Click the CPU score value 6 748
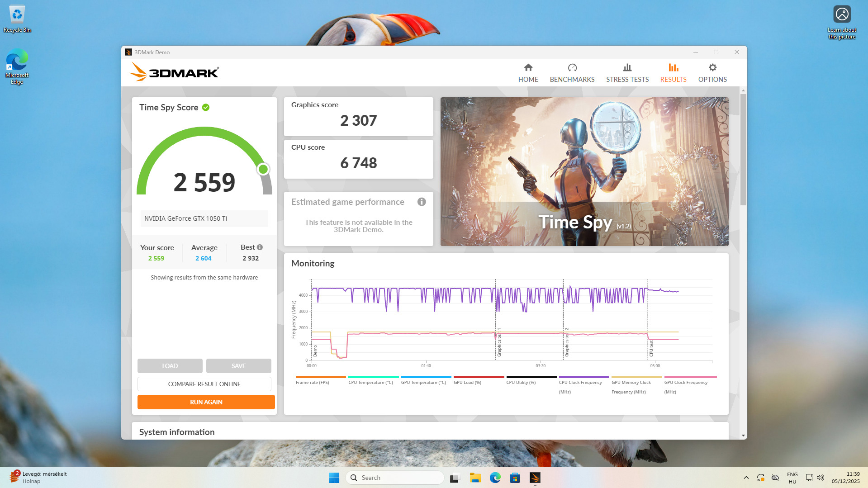This screenshot has height=488, width=868. coord(359,163)
